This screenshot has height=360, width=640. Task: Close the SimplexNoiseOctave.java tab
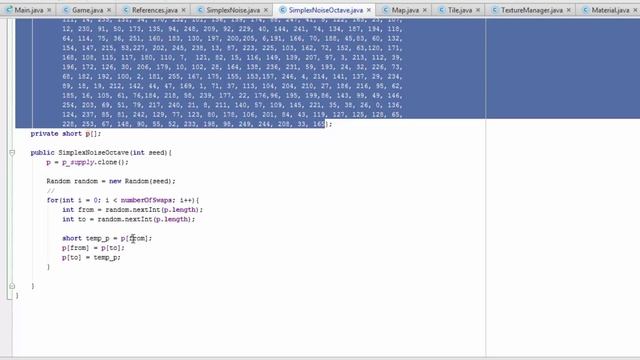(369, 10)
